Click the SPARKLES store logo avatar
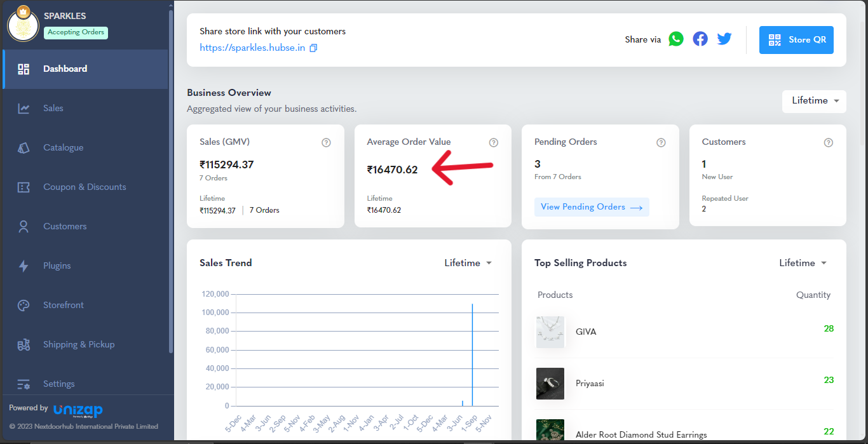 click(23, 25)
